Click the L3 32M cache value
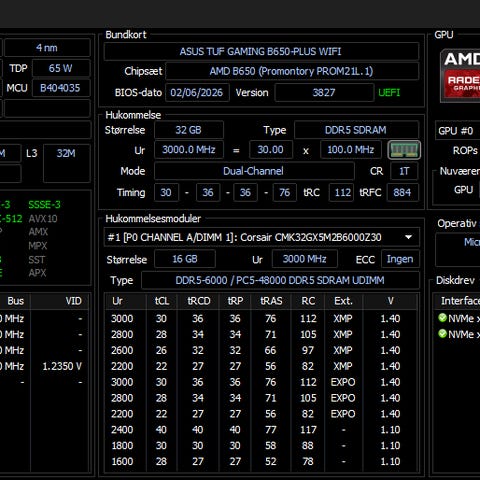The height and width of the screenshot is (480, 480). point(67,163)
